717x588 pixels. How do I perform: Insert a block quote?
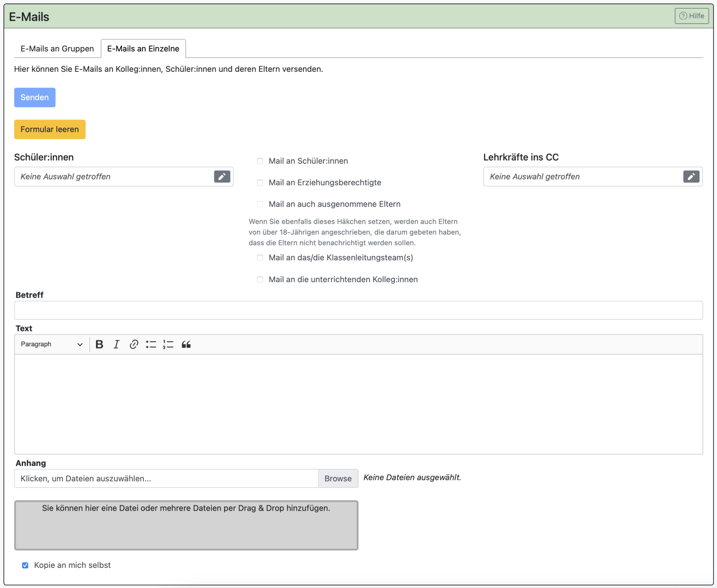[x=186, y=344]
